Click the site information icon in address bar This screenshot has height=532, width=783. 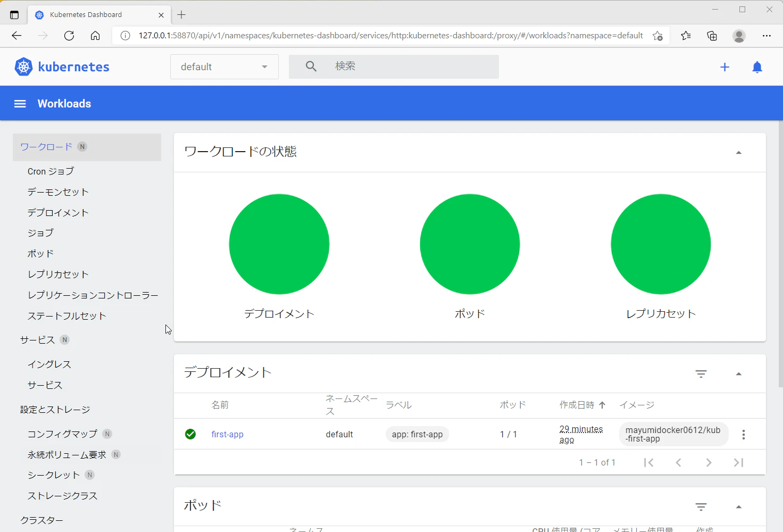click(x=125, y=36)
